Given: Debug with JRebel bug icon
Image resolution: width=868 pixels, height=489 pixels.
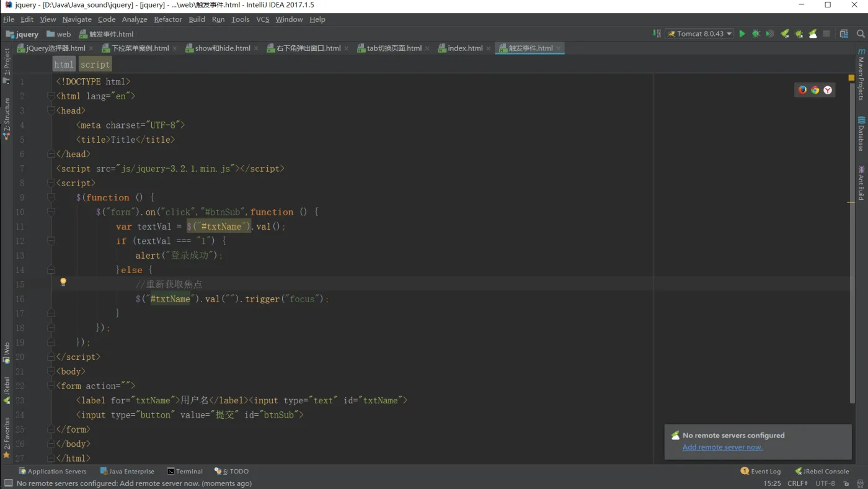Looking at the screenshot, I should coord(799,34).
